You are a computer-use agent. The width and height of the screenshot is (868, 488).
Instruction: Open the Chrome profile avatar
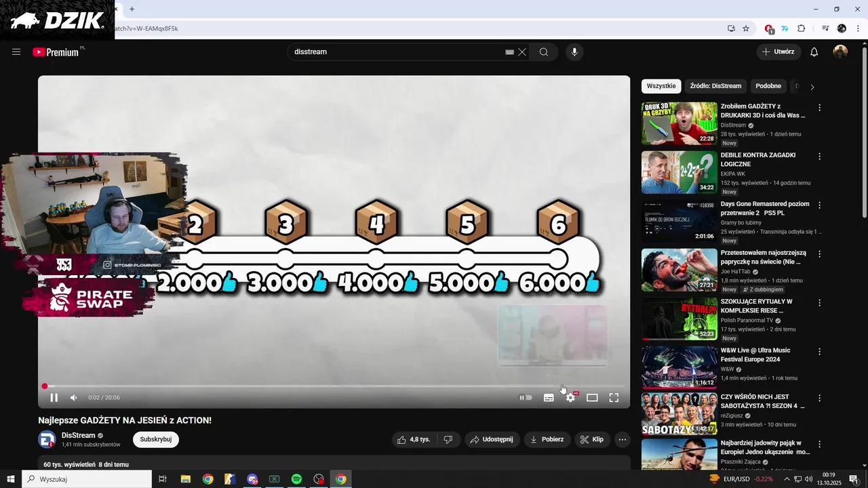[x=842, y=28]
